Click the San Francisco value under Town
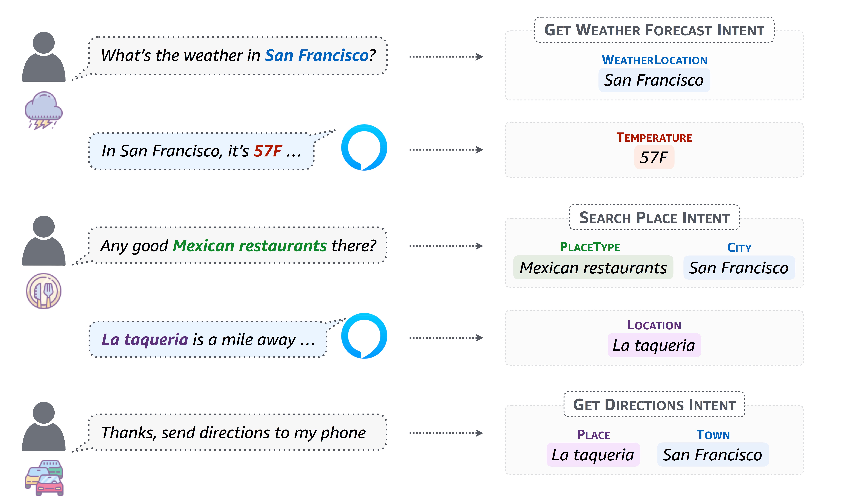This screenshot has width=844, height=504. coord(712,454)
